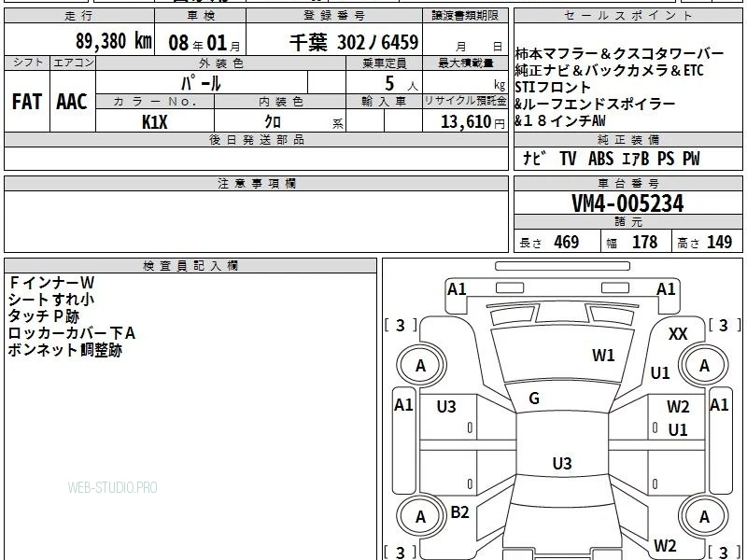Viewport: 747px width, 560px height.
Task: Click the 車検 column header
Action: (201, 16)
